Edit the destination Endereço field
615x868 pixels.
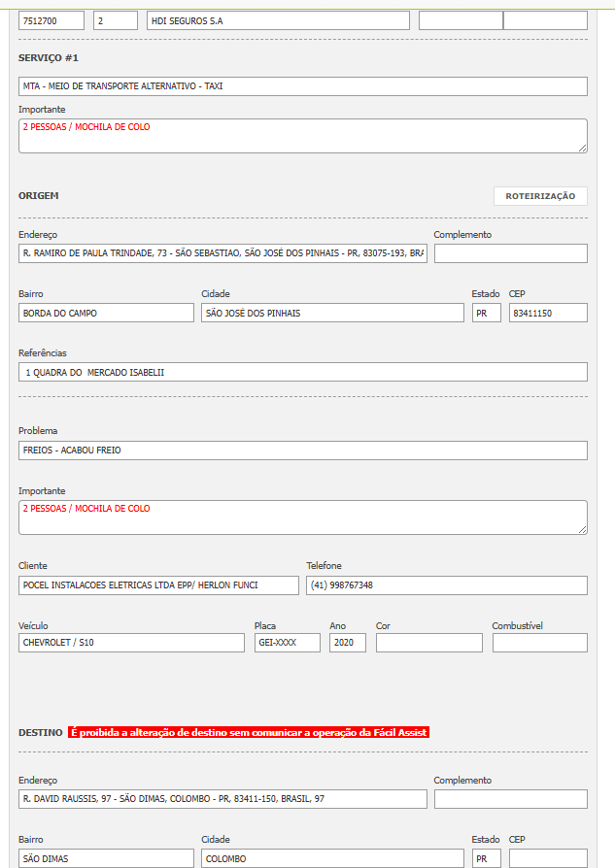[x=222, y=799]
